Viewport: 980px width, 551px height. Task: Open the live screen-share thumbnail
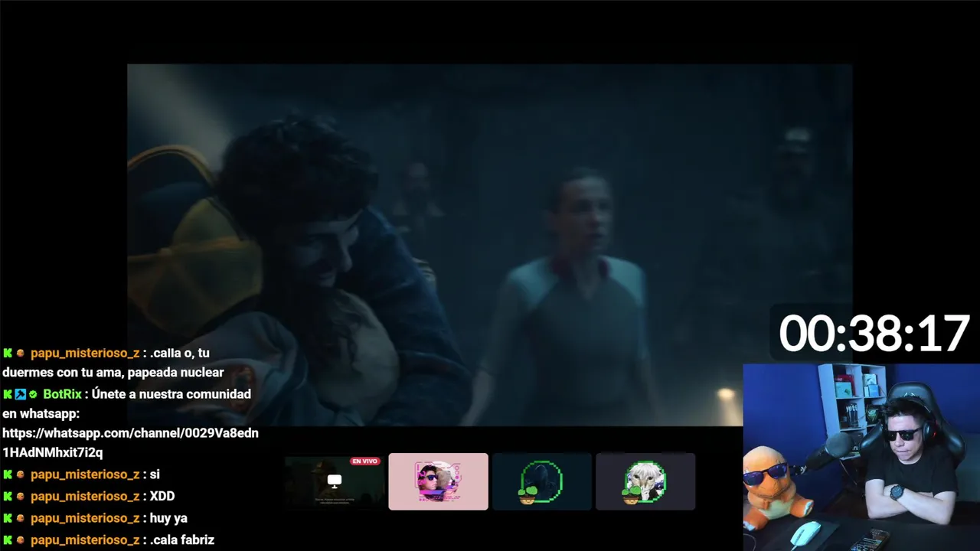pyautogui.click(x=335, y=481)
